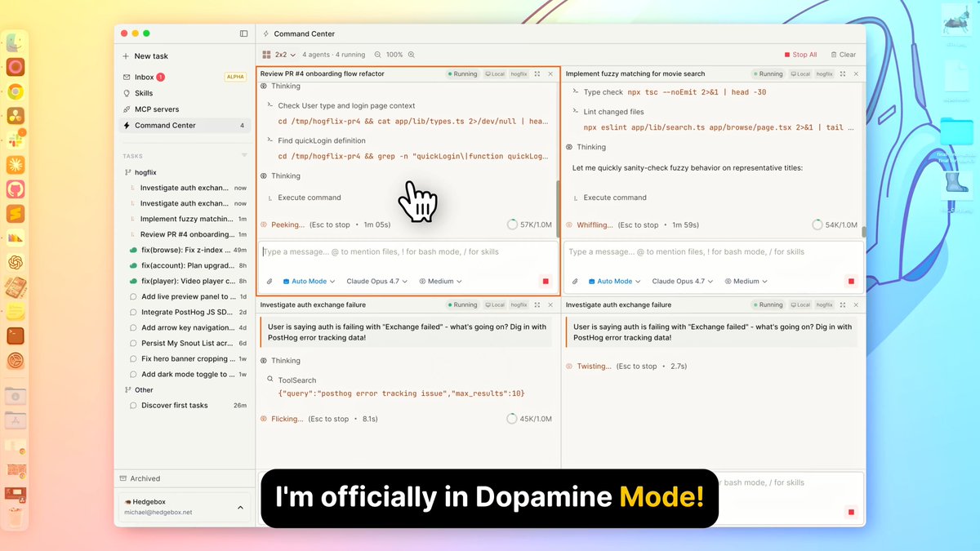The height and width of the screenshot is (551, 980).
Task: Expand Thinking step above Execute command, Review PR pane
Action: [x=281, y=176]
